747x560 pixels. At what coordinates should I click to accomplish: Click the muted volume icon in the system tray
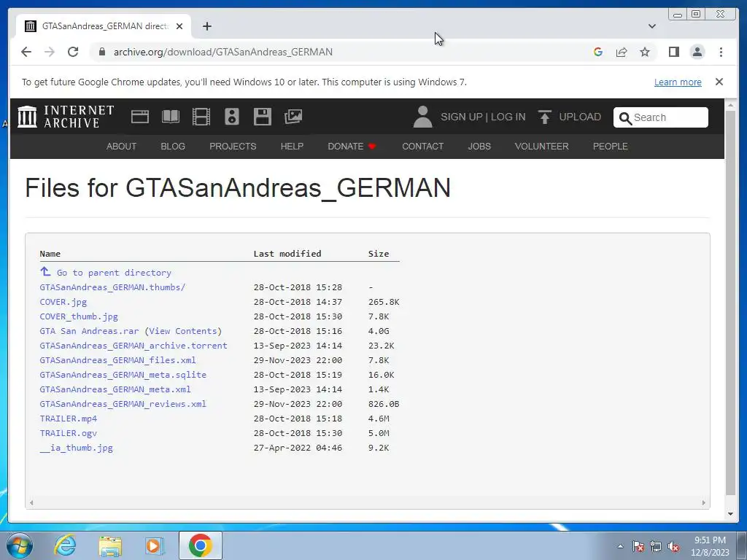pyautogui.click(x=673, y=547)
